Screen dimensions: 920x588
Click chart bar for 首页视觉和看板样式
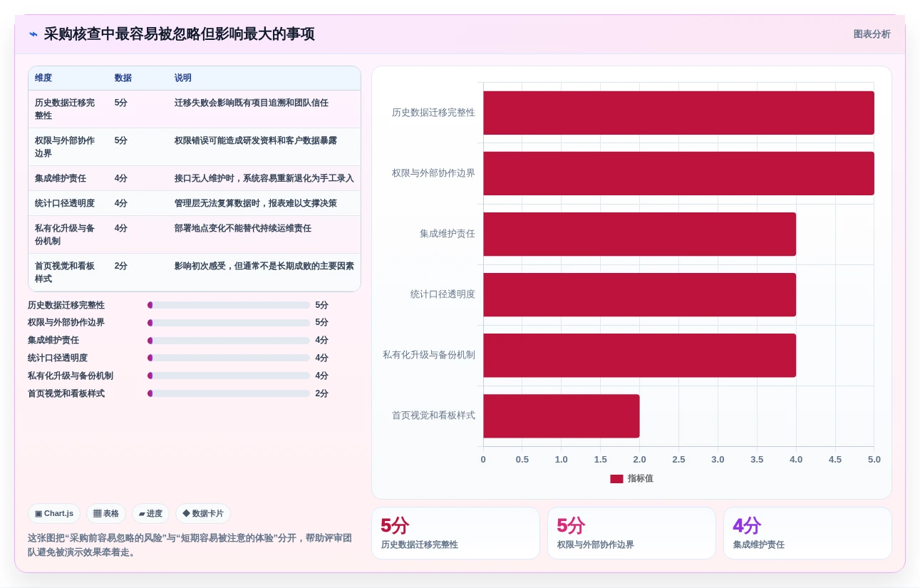(562, 416)
